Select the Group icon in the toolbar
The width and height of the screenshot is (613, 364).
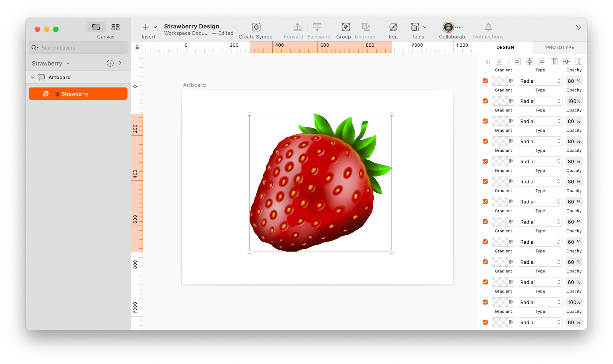click(344, 27)
